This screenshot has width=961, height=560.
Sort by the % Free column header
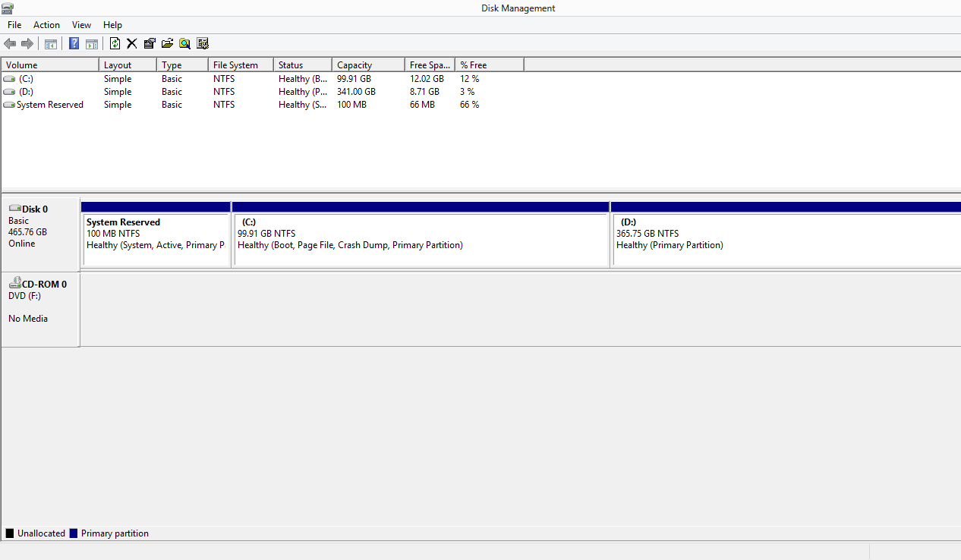click(x=490, y=65)
